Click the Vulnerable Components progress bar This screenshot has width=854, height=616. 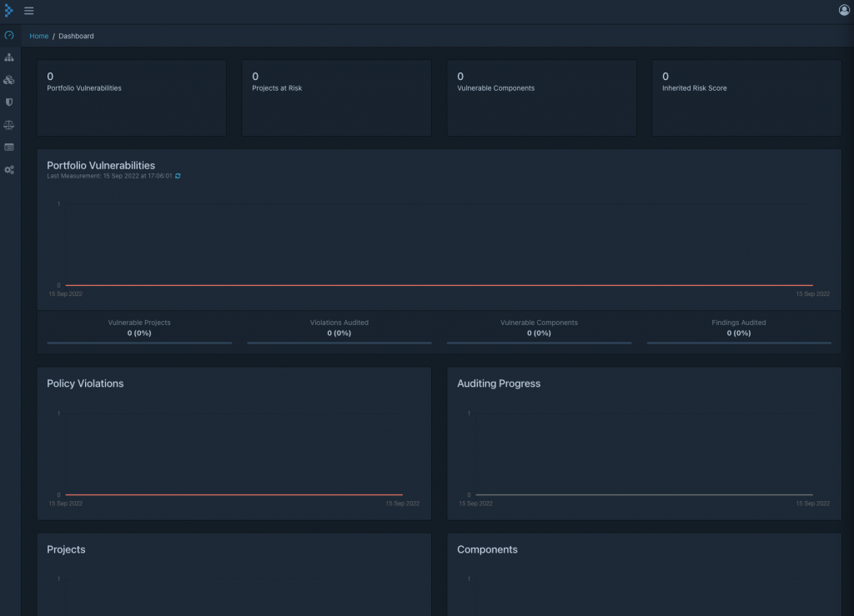(540, 343)
